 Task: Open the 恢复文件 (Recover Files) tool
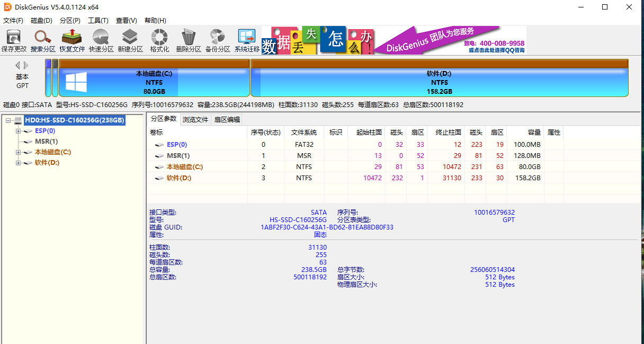(x=71, y=40)
